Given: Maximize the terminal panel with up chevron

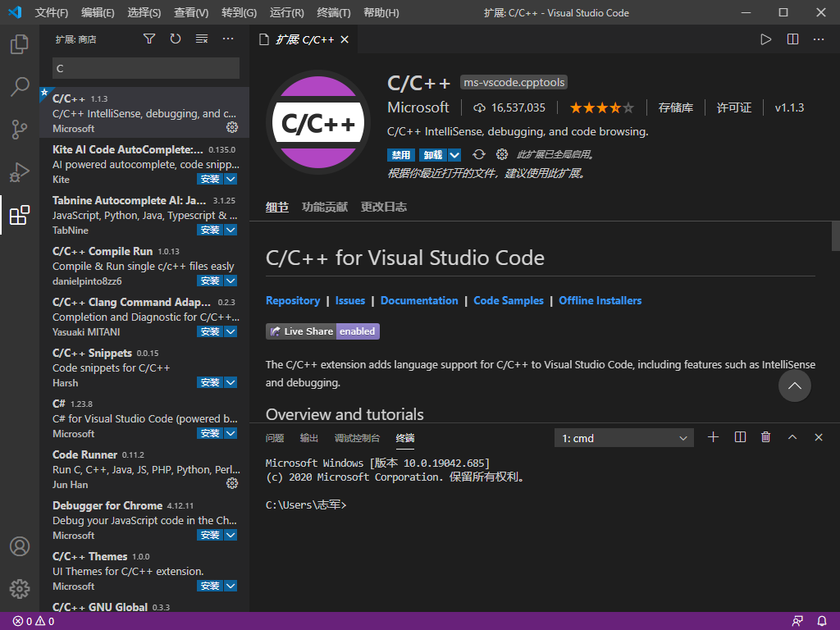Looking at the screenshot, I should (792, 437).
